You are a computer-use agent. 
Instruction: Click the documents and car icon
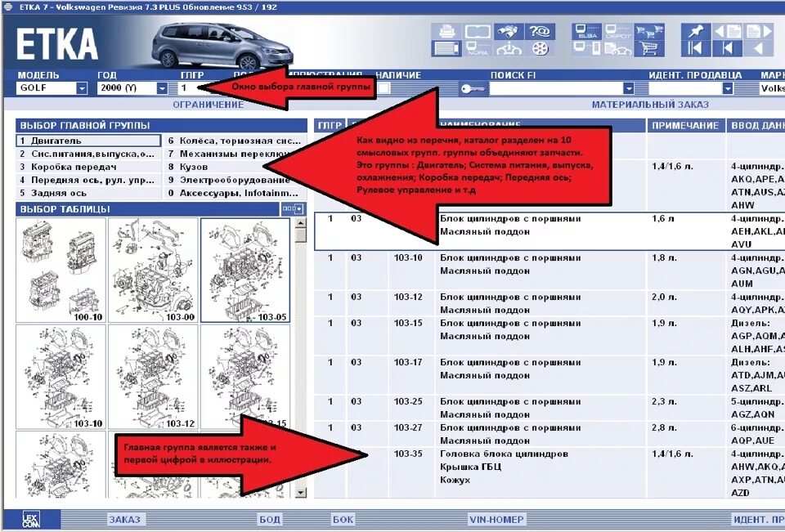click(618, 48)
